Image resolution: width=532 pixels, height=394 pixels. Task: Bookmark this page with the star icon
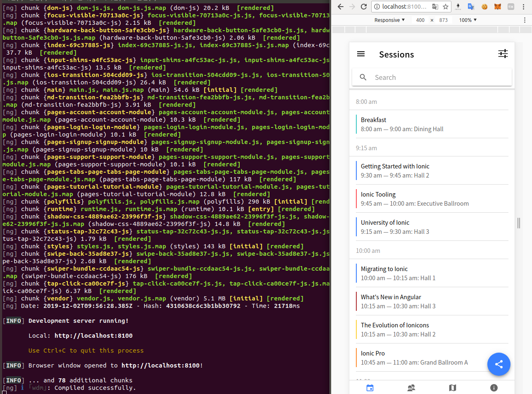(446, 7)
